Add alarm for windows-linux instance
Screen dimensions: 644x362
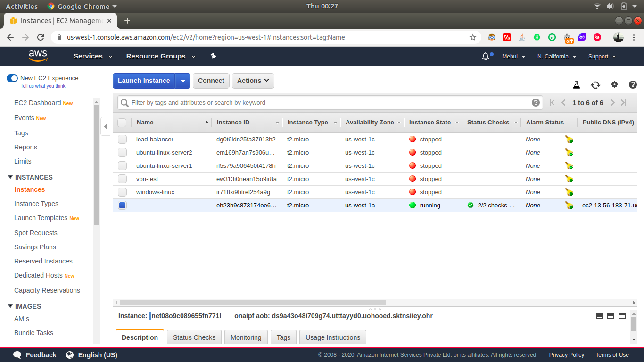pos(569,192)
